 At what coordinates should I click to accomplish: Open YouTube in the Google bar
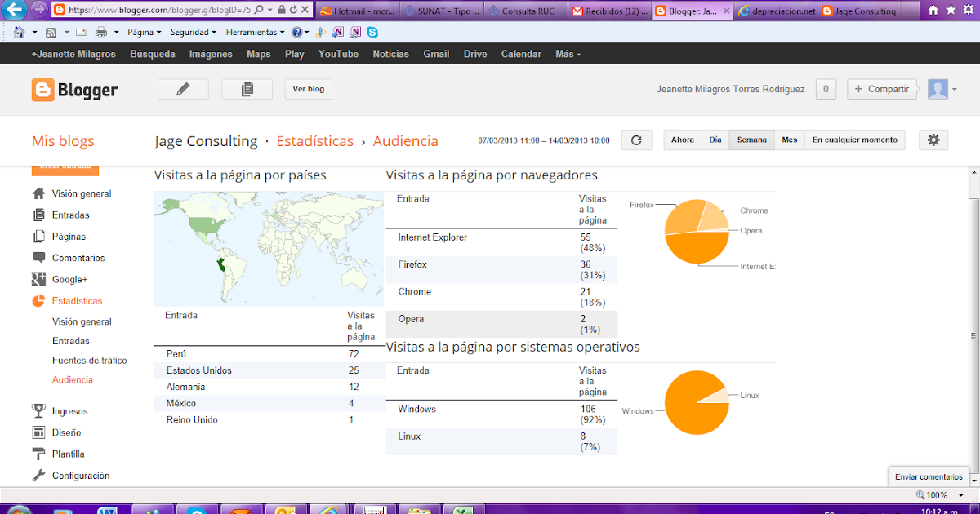coord(338,54)
